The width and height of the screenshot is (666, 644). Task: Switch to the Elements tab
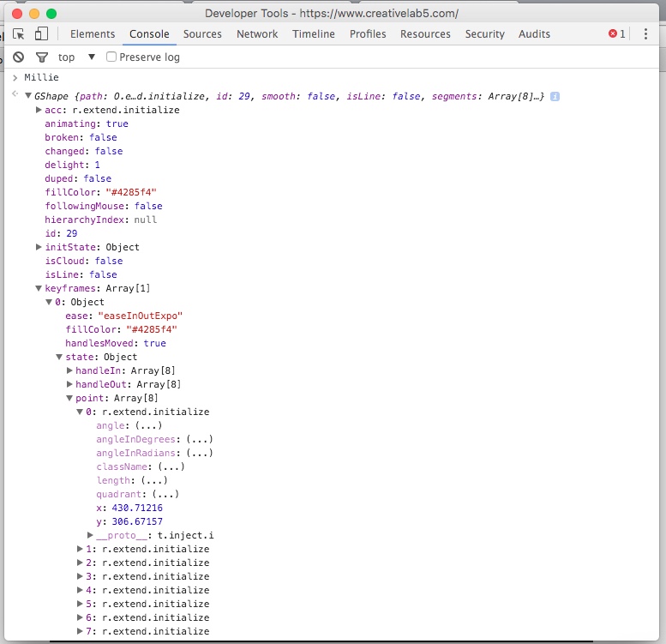tap(93, 34)
